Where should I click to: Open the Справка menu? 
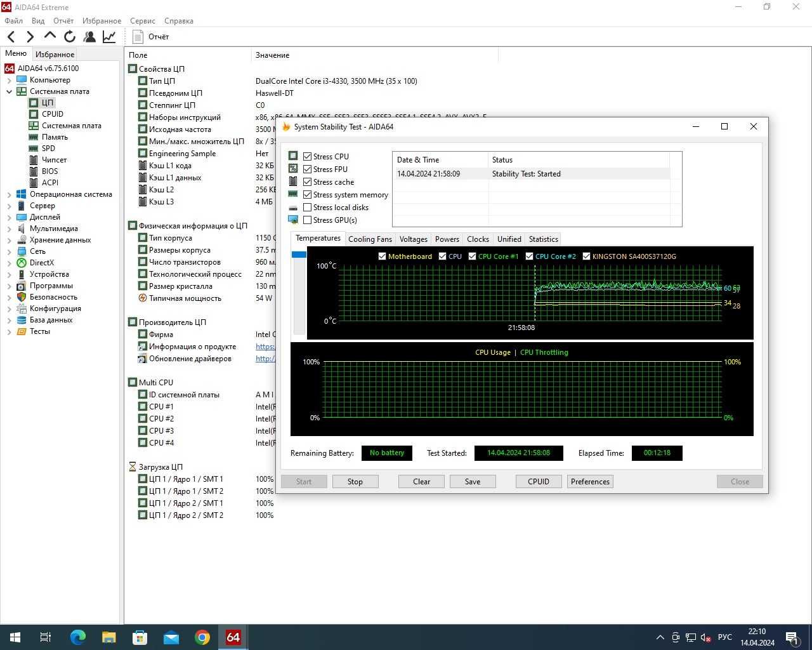[x=179, y=21]
